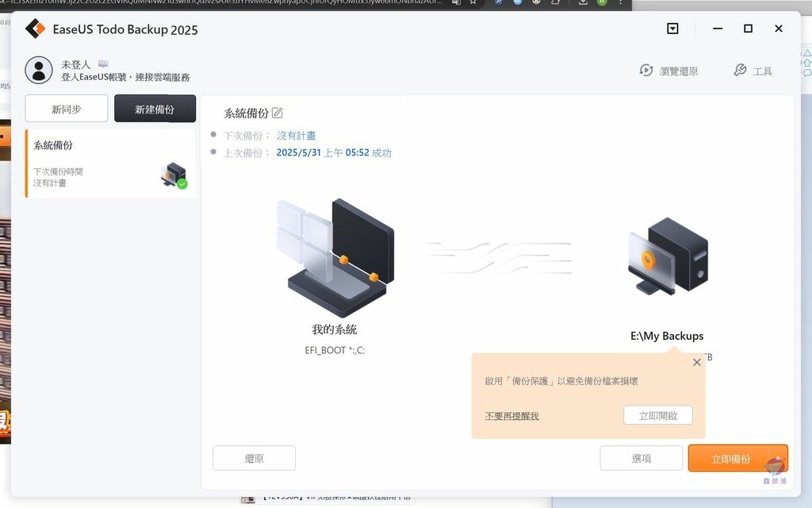Click the user avatar account icon
Screen dimensions: 812x508
pos(38,70)
